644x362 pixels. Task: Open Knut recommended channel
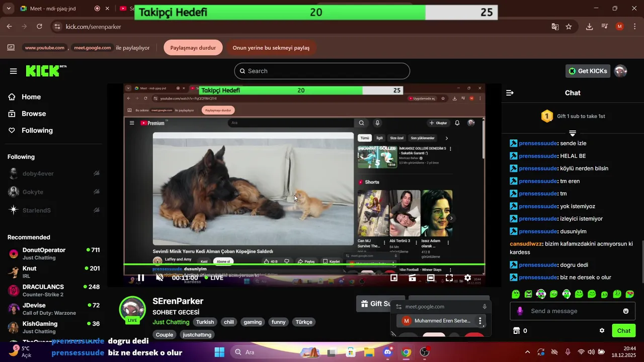tap(54, 272)
